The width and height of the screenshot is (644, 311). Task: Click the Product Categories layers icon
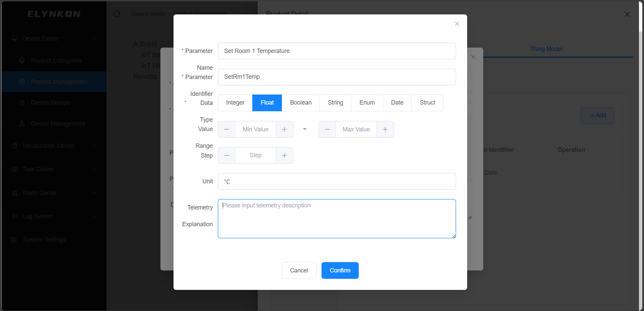point(22,61)
